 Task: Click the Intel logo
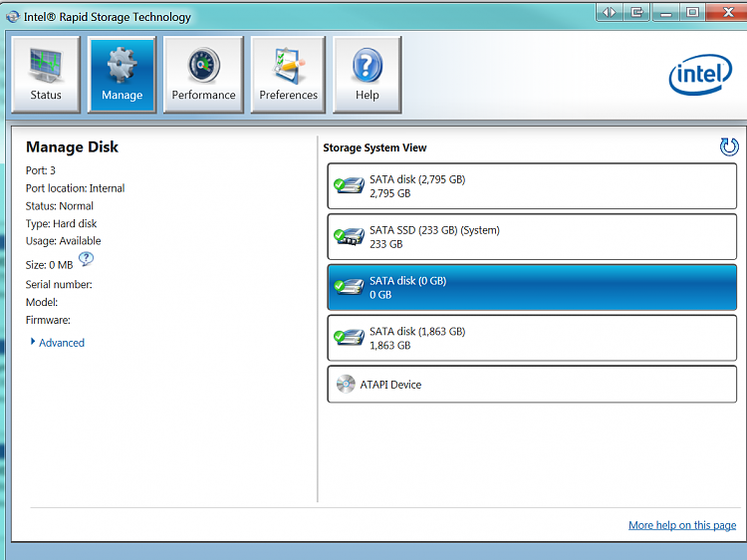(700, 75)
